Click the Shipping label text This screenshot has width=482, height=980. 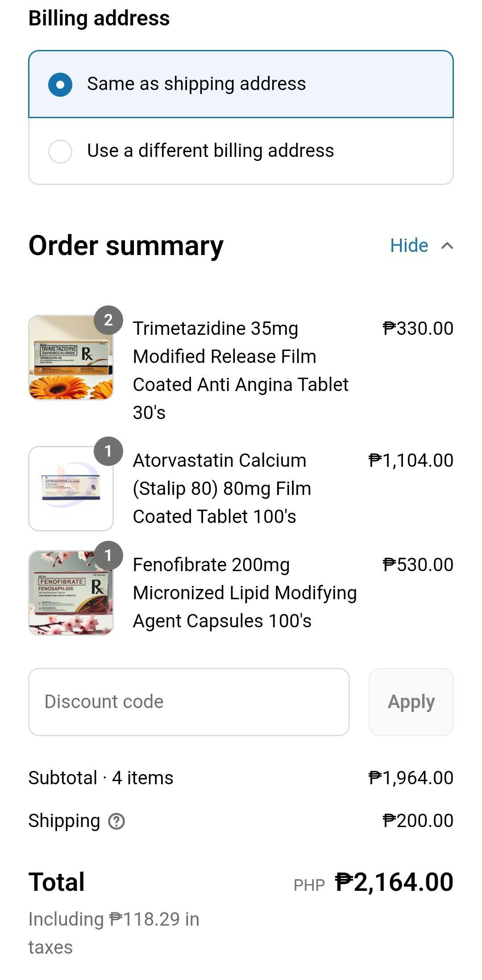pos(64,821)
